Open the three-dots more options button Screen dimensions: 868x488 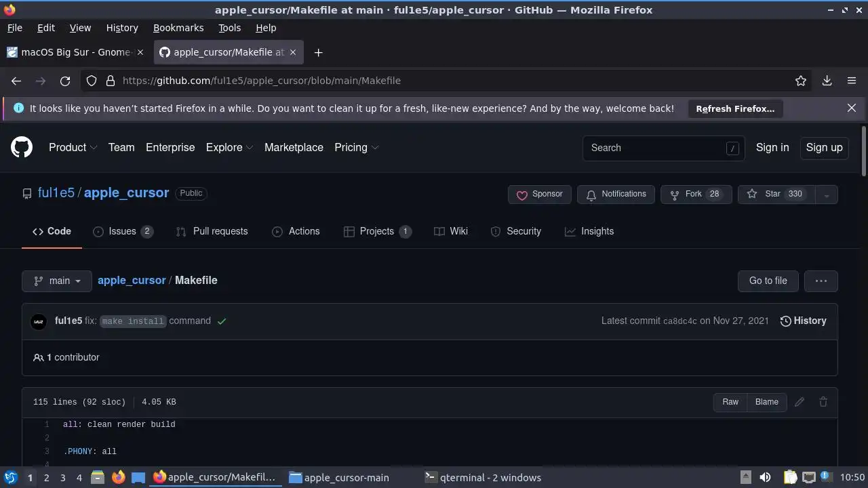coord(821,281)
